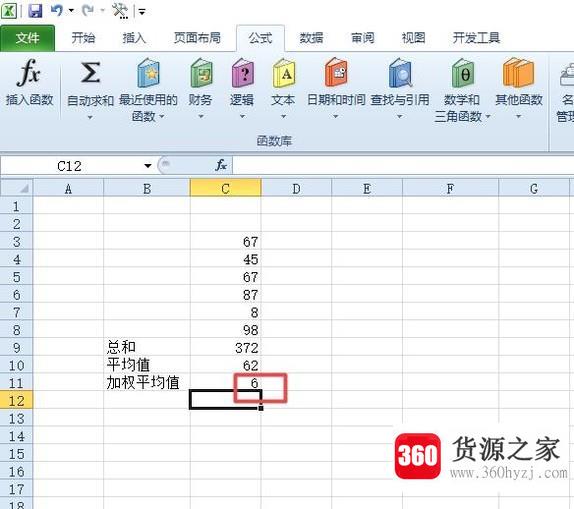Select column E header
Screen dimensions: 574x509
[x=367, y=189]
